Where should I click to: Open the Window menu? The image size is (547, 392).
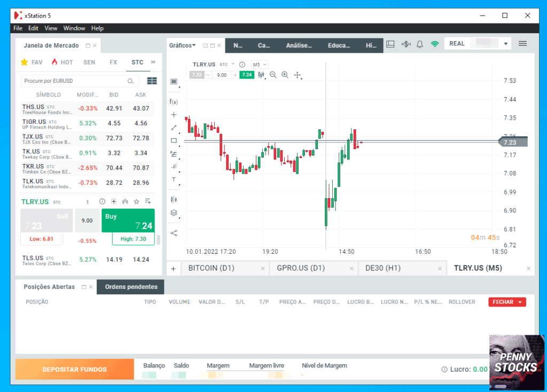pos(74,28)
